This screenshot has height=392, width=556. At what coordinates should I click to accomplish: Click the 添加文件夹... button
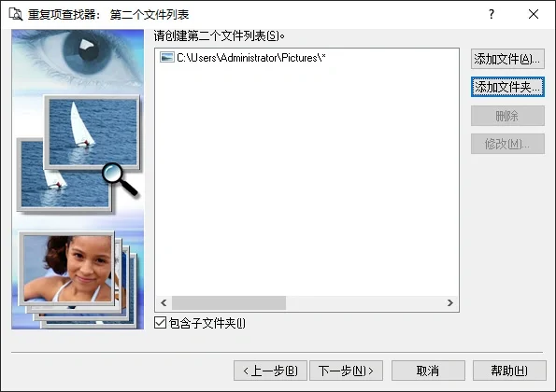[507, 87]
